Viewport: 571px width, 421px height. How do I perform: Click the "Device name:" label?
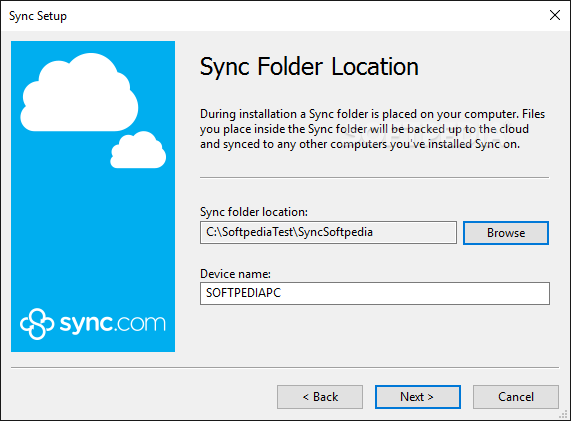coord(235,274)
